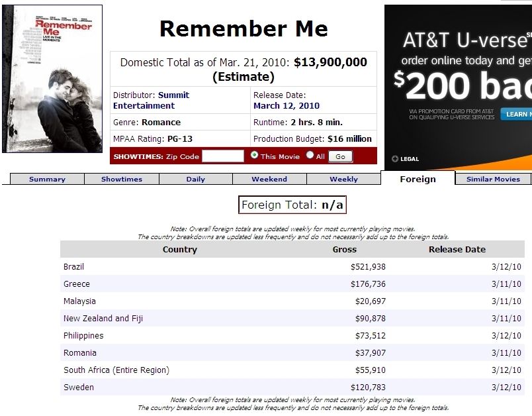Open the Summary tab

(47, 179)
